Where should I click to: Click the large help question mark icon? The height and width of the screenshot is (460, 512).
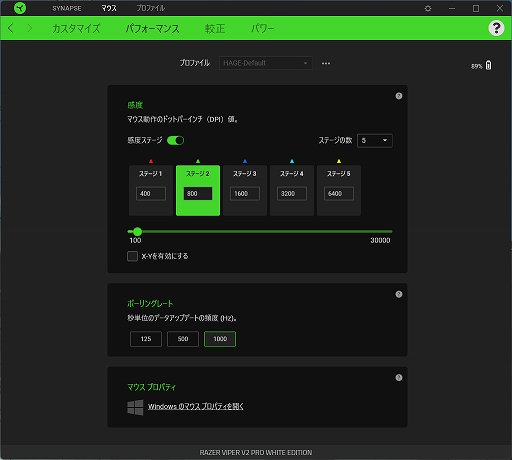(496, 28)
